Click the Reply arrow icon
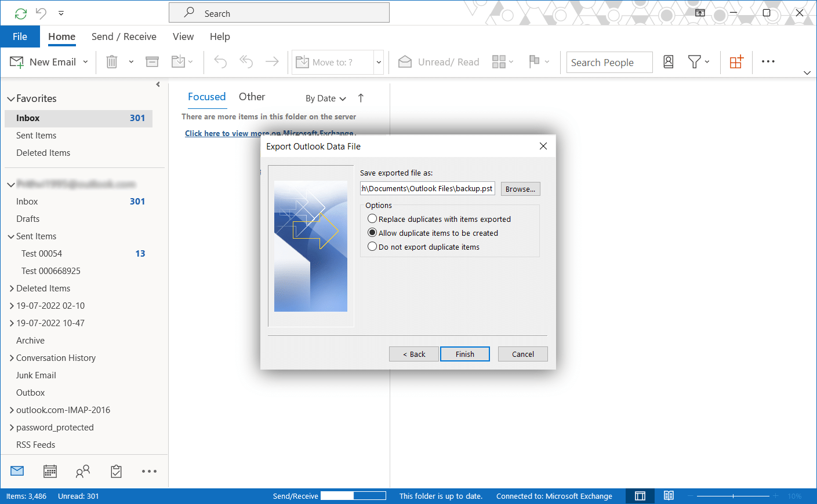 click(x=220, y=61)
